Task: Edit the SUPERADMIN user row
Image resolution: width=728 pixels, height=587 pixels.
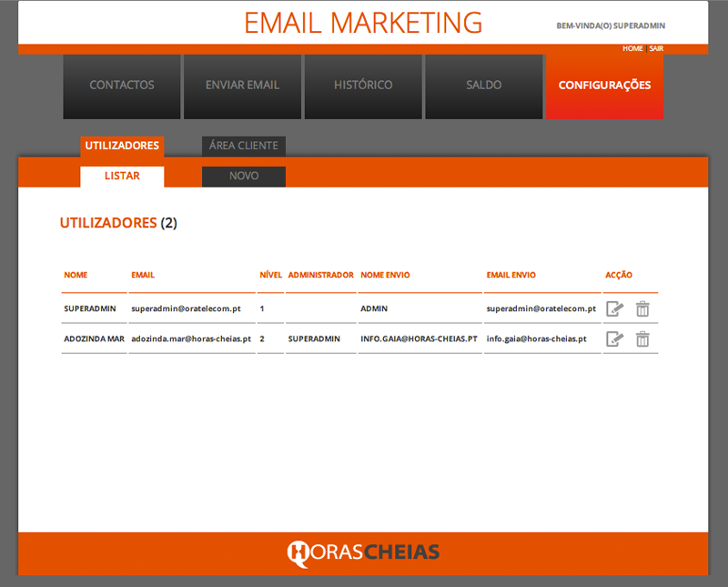Action: point(615,309)
